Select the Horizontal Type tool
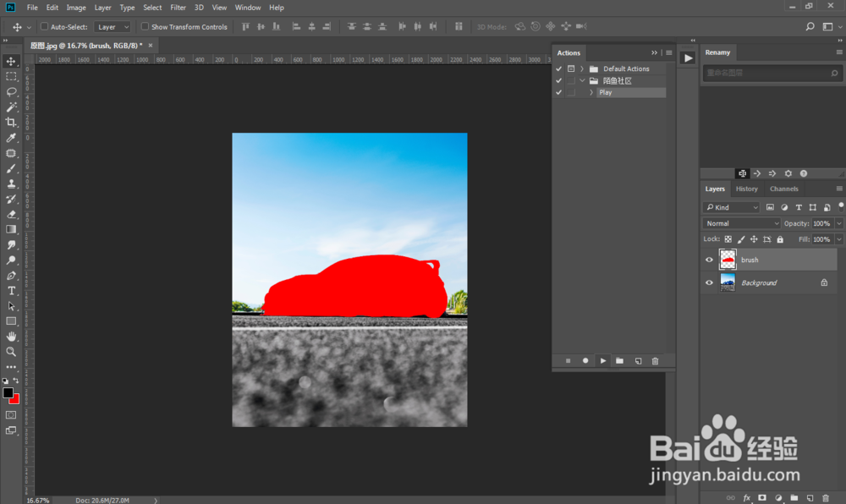The width and height of the screenshot is (846, 504). [x=11, y=291]
